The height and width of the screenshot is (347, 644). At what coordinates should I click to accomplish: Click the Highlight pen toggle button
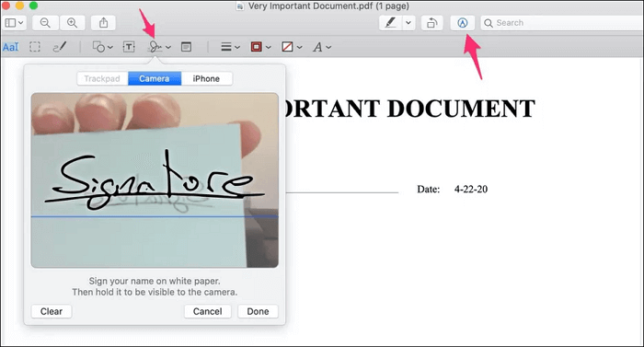click(390, 23)
